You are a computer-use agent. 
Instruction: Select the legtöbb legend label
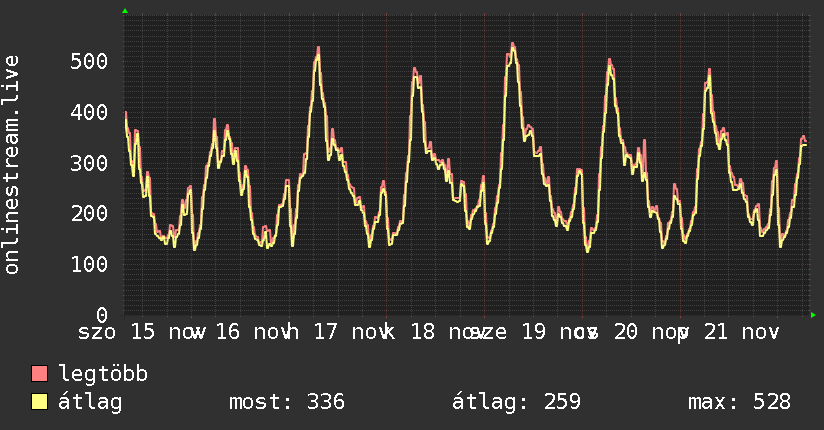(x=103, y=374)
